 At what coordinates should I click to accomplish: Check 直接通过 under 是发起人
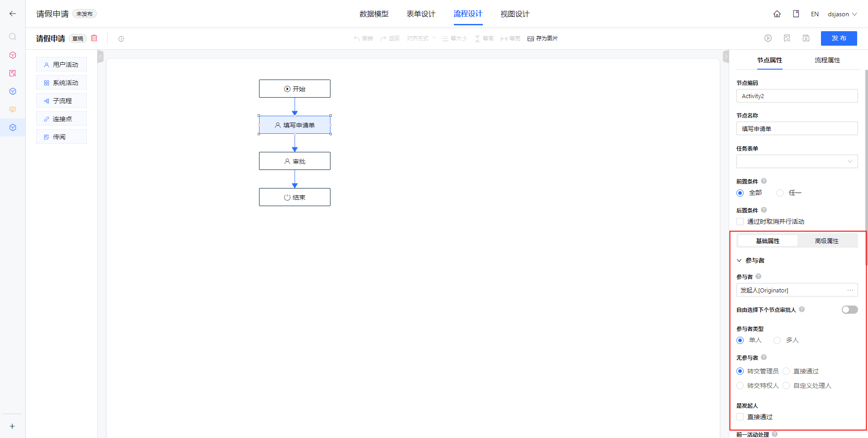click(x=740, y=417)
